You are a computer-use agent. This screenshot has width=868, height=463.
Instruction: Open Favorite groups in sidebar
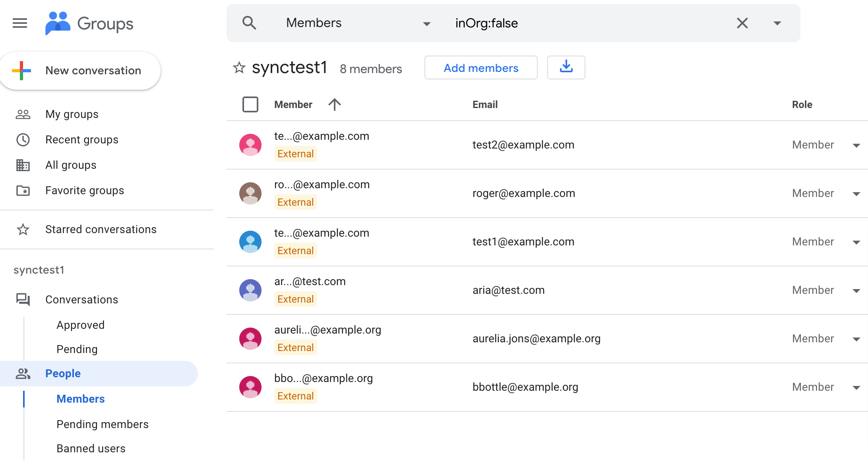click(85, 191)
